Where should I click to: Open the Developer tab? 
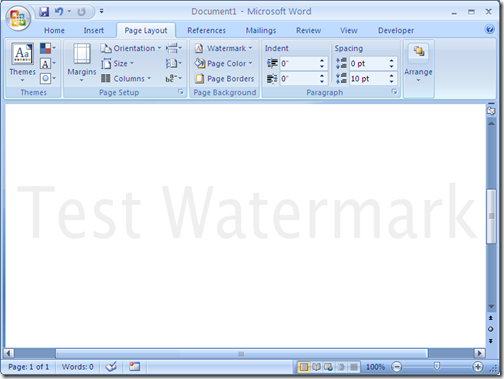coord(396,30)
